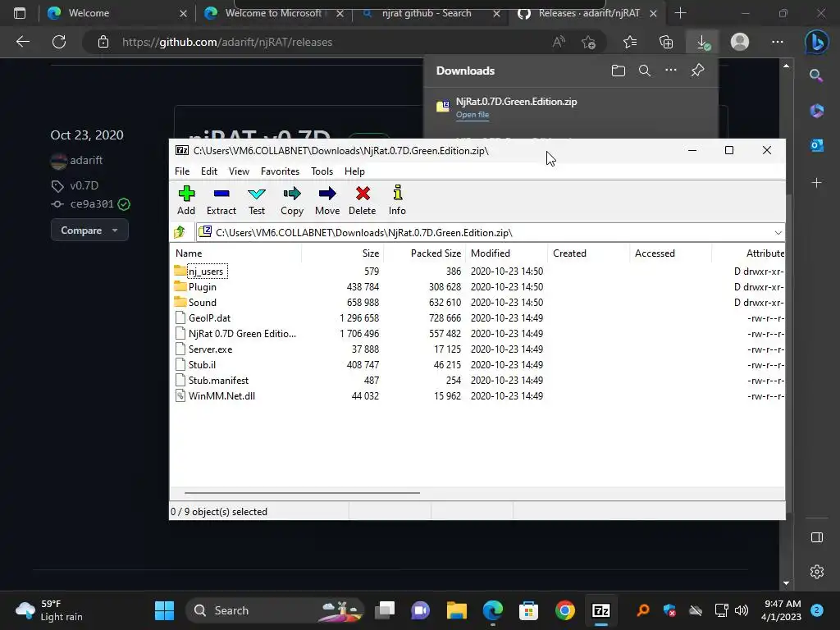Open Windows Start menu
Screen dimensions: 840x630
tap(164, 610)
